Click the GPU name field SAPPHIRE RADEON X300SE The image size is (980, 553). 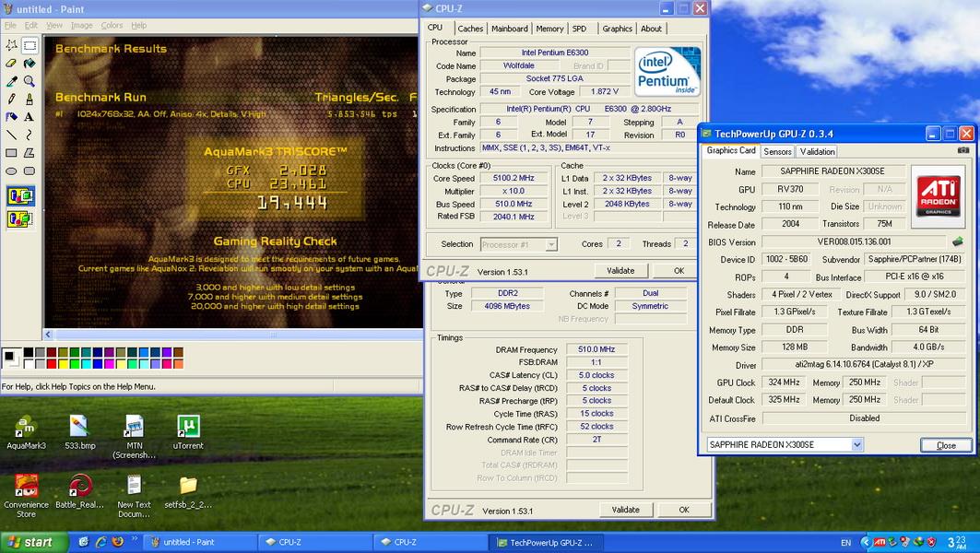(832, 171)
